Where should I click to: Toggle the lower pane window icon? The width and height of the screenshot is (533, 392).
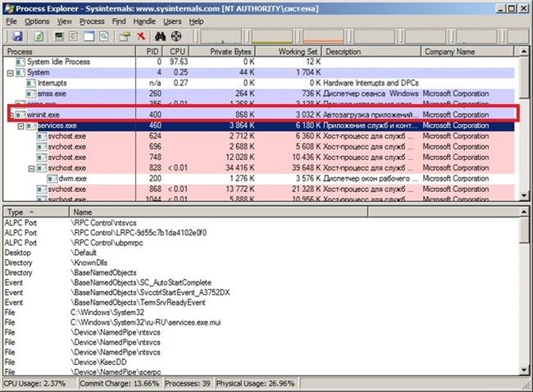[89, 36]
